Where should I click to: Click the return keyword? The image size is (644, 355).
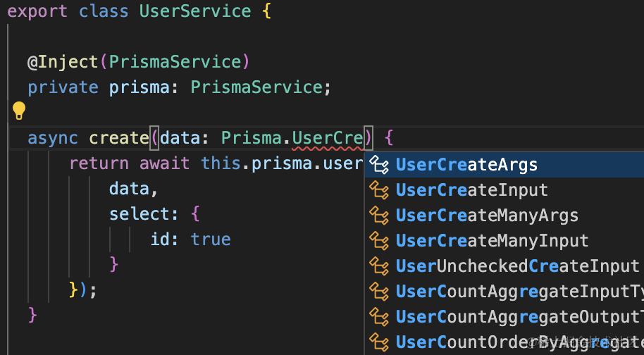click(x=99, y=163)
